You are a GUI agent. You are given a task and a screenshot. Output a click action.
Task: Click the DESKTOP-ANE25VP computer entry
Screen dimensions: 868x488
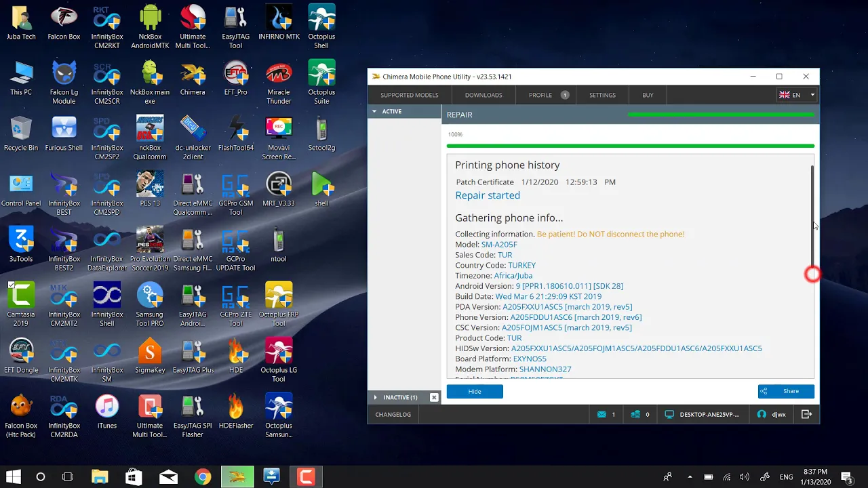coord(702,414)
